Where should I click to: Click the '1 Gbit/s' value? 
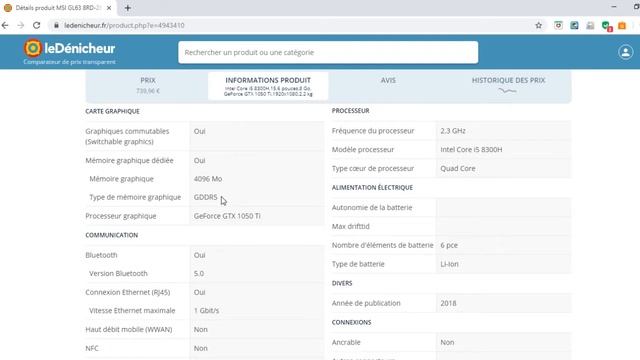click(206, 311)
